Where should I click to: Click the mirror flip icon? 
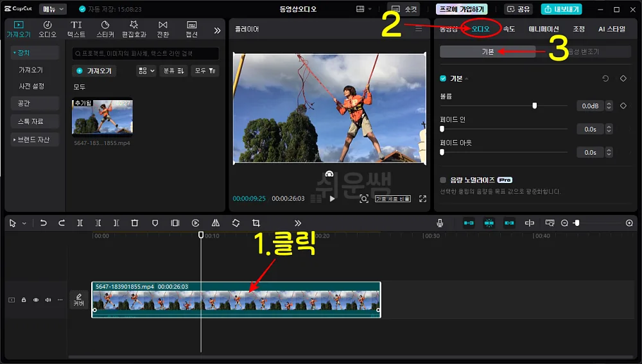(215, 223)
